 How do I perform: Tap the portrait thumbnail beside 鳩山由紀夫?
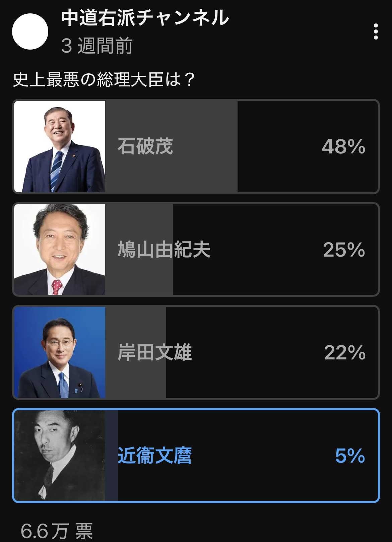pos(60,250)
